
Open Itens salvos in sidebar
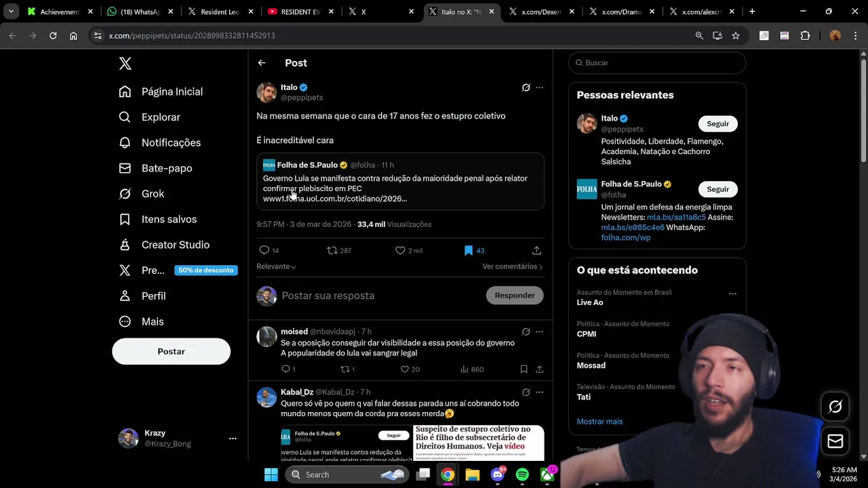157,220
